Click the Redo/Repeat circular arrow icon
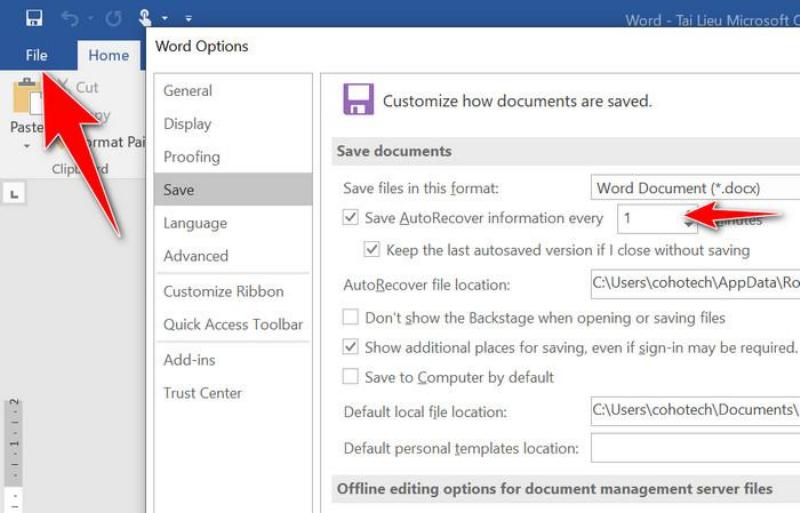The width and height of the screenshot is (800, 513). 113,19
